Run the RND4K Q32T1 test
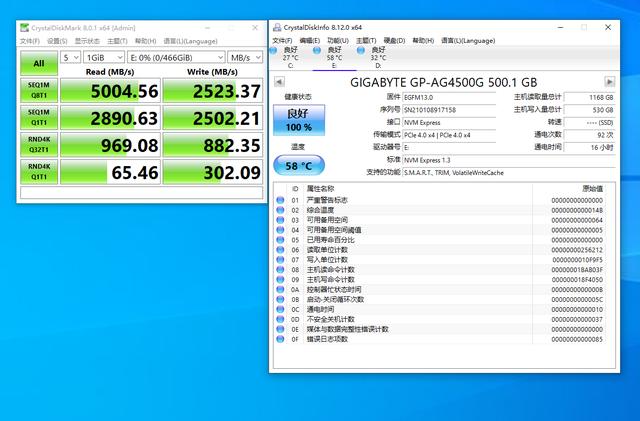The height and width of the screenshot is (421, 640). pyautogui.click(x=39, y=145)
